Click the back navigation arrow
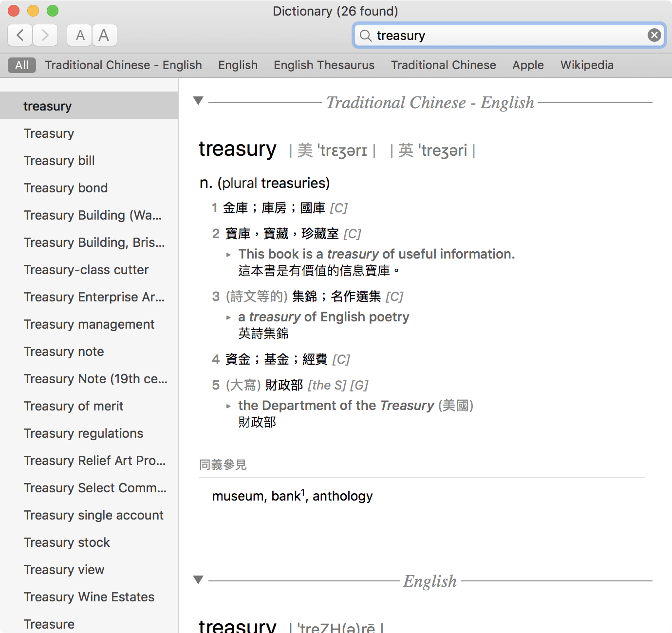The image size is (672, 633). [x=20, y=35]
